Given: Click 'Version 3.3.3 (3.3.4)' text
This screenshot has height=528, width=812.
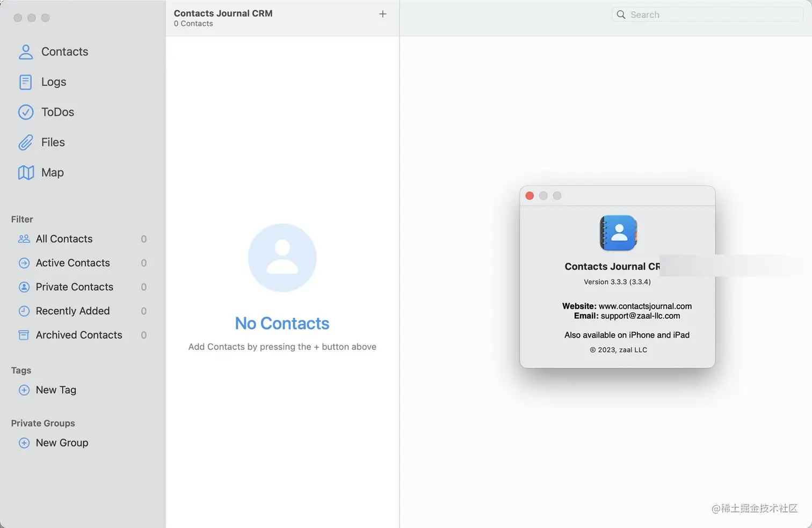Looking at the screenshot, I should point(617,282).
